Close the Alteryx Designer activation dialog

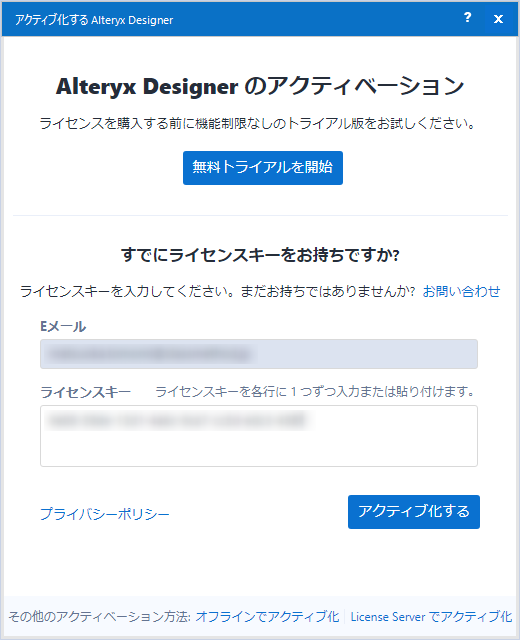pos(498,19)
